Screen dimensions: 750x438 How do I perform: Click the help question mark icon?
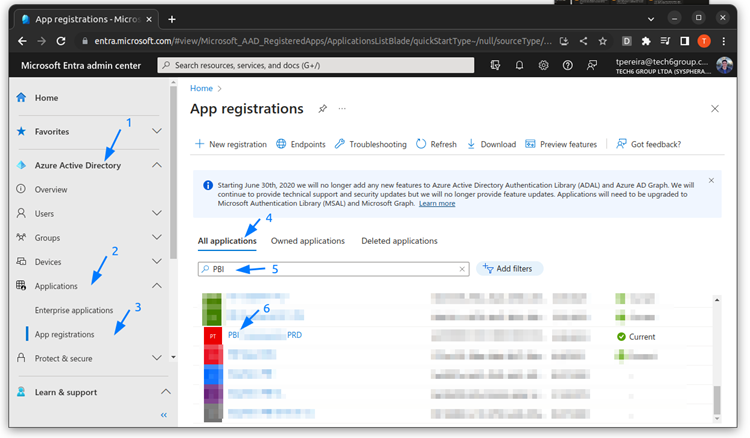coord(568,65)
